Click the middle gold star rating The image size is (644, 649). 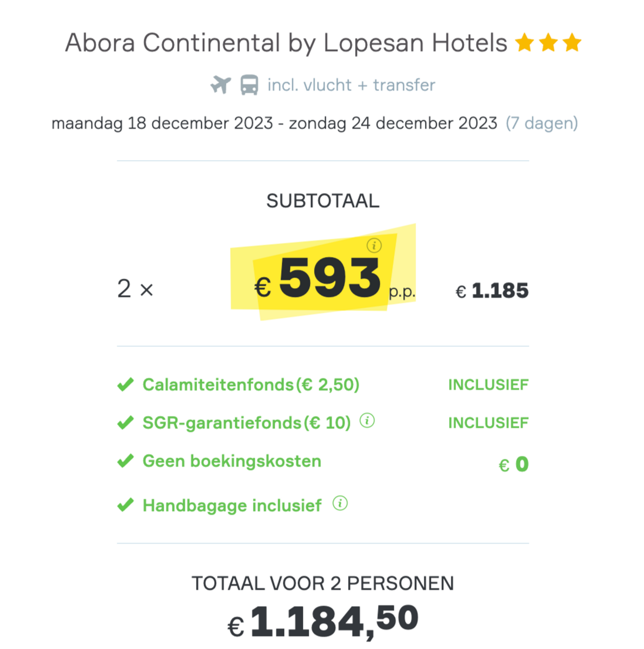548,42
